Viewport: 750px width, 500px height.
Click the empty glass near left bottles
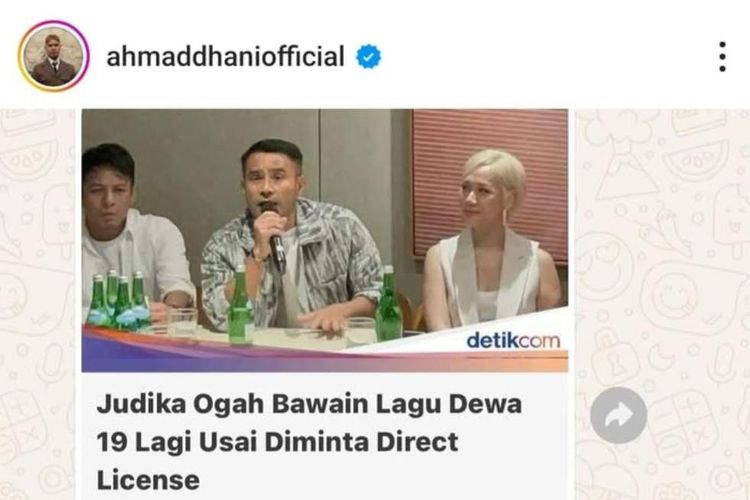pos(182,323)
